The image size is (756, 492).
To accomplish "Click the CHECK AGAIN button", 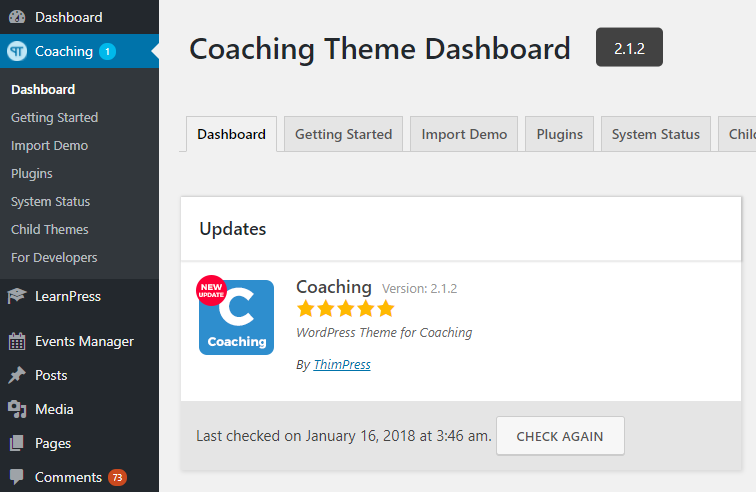I will click(560, 436).
